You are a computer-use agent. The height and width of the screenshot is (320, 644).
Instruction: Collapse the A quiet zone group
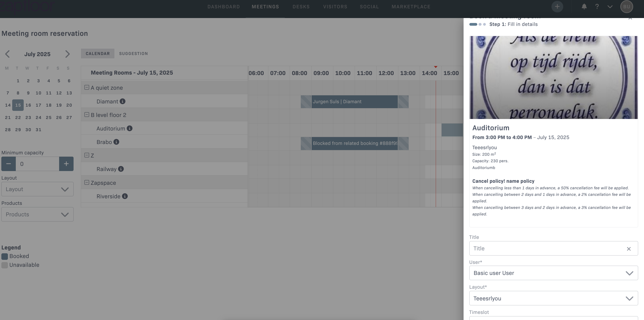pyautogui.click(x=87, y=87)
